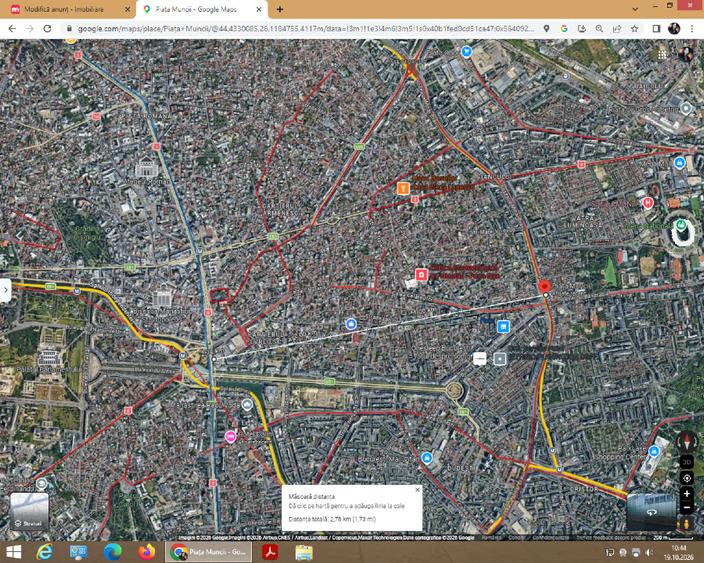Screen dimensions: 704x563
Task: Launch Internet Explorer from the taskbar
Action: [44, 552]
